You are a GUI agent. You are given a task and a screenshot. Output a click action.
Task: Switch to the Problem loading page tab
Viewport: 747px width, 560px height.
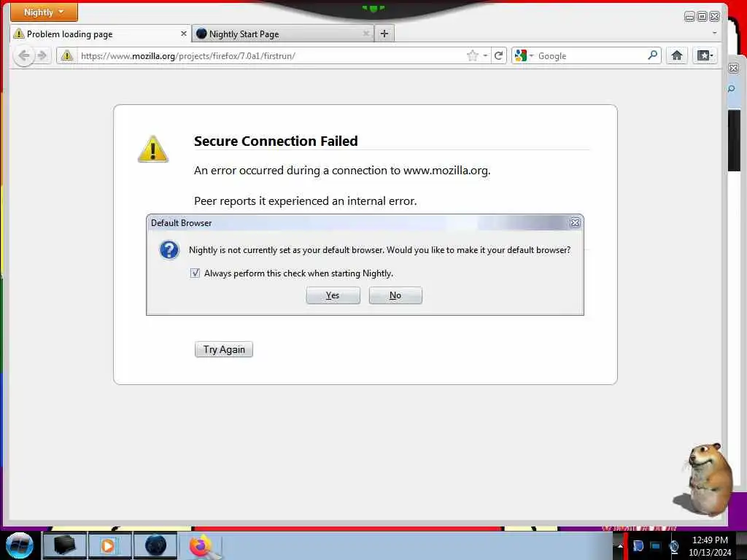coord(100,34)
